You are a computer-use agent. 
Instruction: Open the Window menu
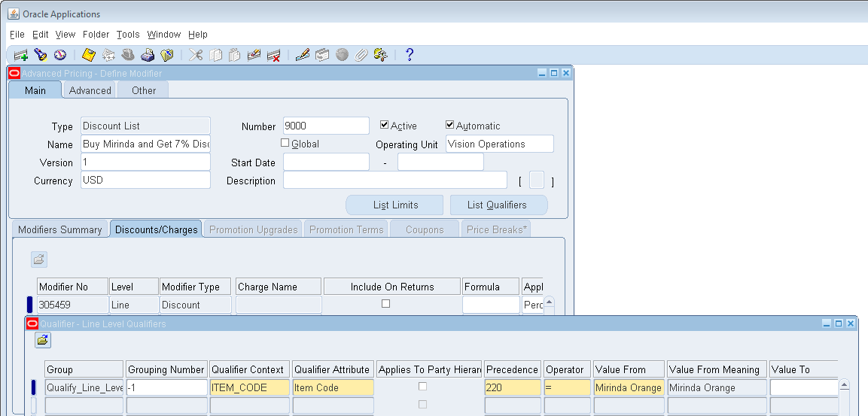point(164,35)
